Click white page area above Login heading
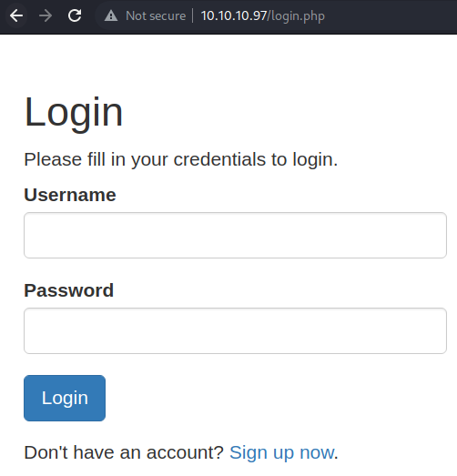This screenshot has height=476, width=457. pos(228,64)
